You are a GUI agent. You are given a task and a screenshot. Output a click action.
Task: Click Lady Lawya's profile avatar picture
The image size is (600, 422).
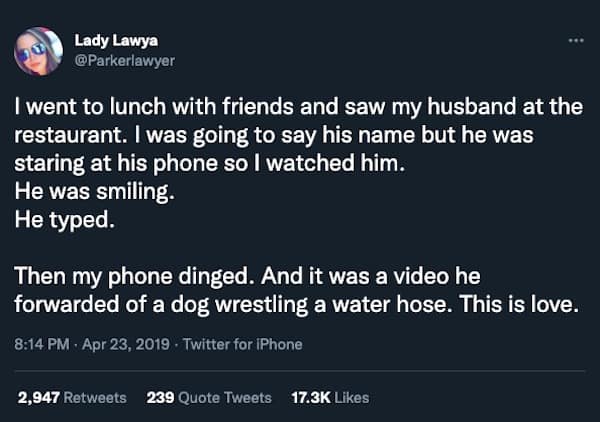coord(39,51)
